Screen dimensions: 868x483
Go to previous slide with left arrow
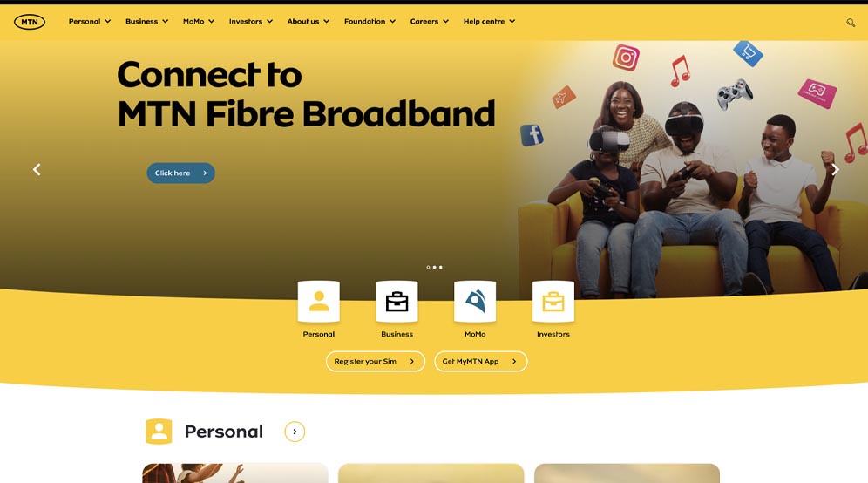pyautogui.click(x=37, y=169)
